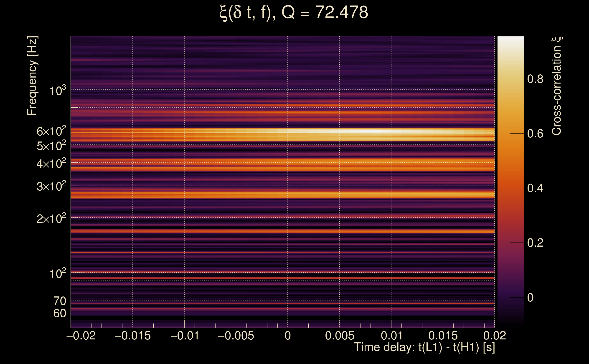Click the 0 tick on the colorbar
This screenshot has width=589, height=364.
(530, 298)
